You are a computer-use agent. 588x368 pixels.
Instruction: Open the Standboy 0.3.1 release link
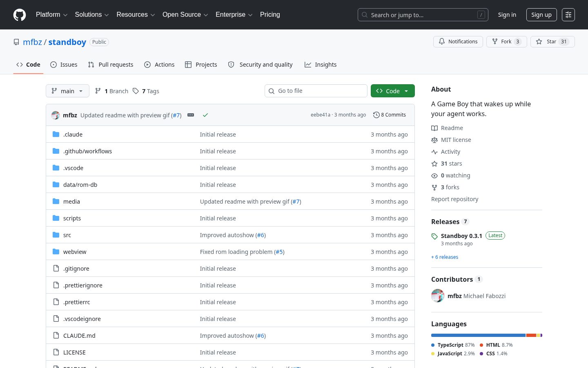point(461,236)
